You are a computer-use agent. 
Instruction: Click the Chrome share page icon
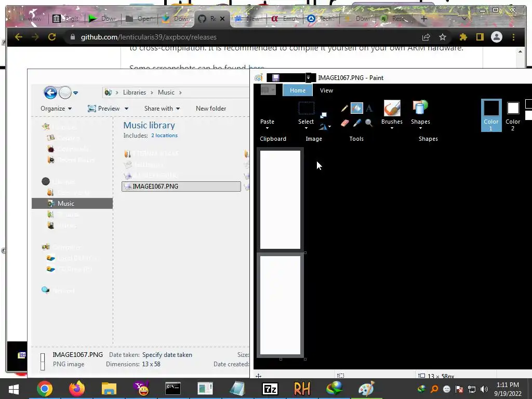pos(426,37)
